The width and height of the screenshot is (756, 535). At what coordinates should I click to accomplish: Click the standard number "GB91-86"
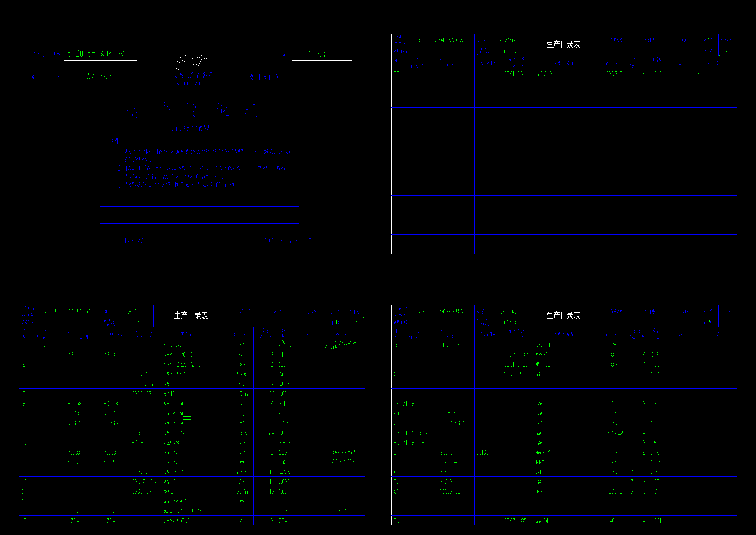tap(513, 74)
